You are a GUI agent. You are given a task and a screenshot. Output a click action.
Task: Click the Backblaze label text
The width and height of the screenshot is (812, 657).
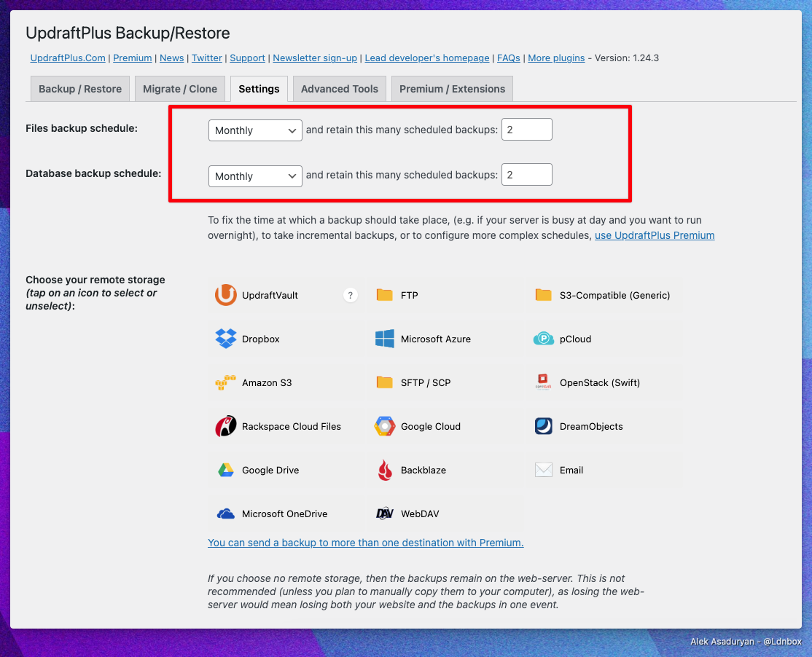click(423, 470)
